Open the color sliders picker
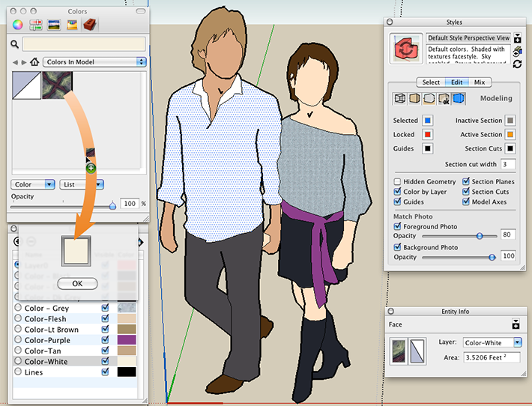This screenshot has width=532, height=406. [34, 25]
